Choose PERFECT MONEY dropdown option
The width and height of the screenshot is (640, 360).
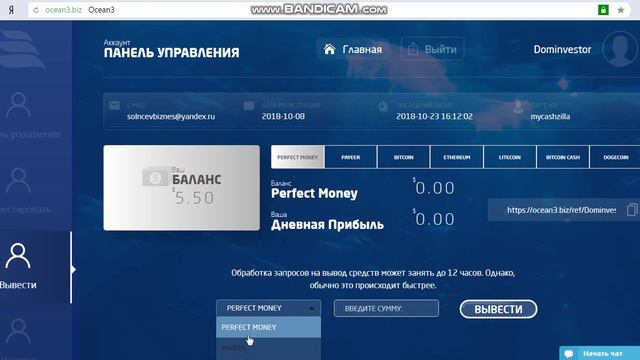pyautogui.click(x=269, y=327)
